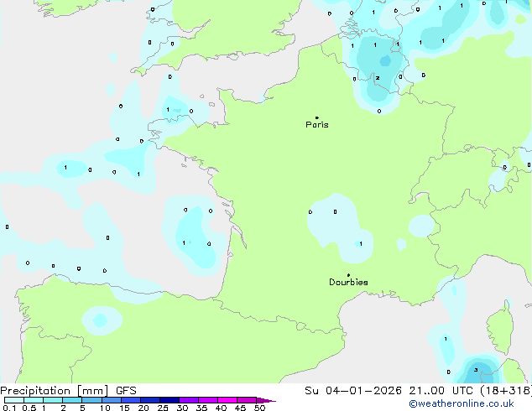Pick the 20–25 mm legend swatch
Viewport: 532px width, 411px height.
149,400
